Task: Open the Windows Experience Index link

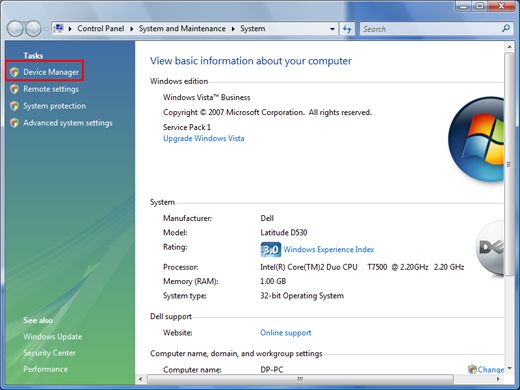Action: click(329, 249)
